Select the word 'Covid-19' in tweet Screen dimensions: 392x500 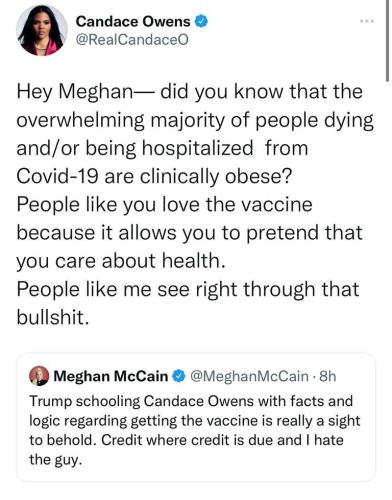(x=57, y=176)
